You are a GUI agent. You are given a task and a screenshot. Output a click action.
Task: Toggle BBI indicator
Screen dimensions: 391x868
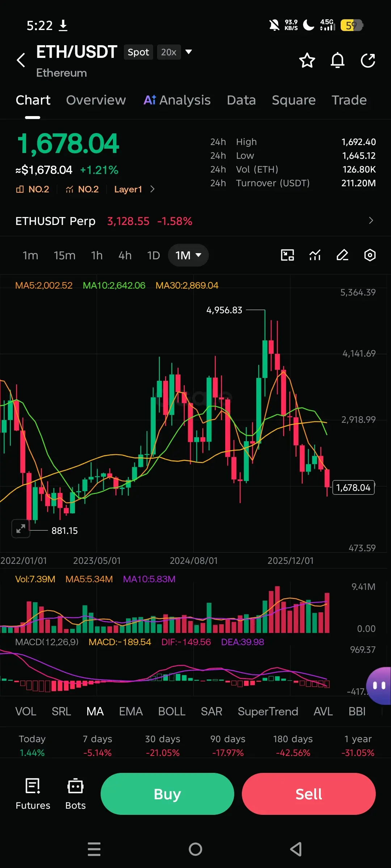point(357,711)
